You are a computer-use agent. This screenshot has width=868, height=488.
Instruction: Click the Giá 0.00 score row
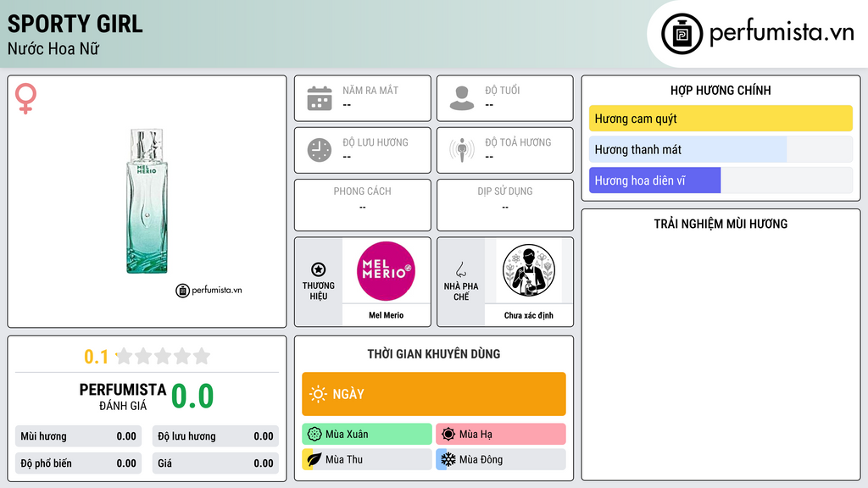215,463
